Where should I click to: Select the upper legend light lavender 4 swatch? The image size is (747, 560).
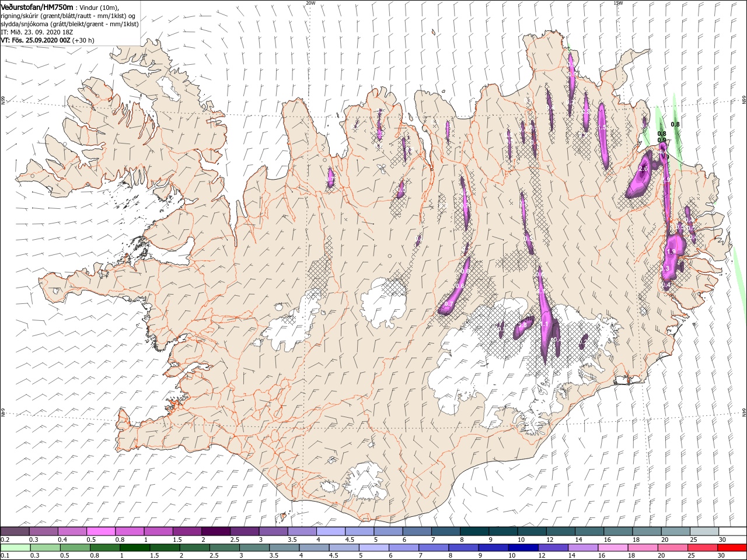click(330, 531)
